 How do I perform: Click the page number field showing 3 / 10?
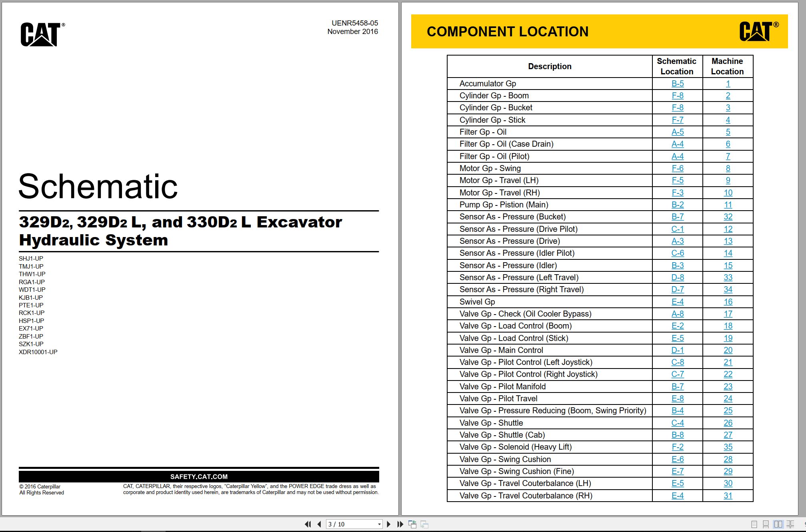352,524
